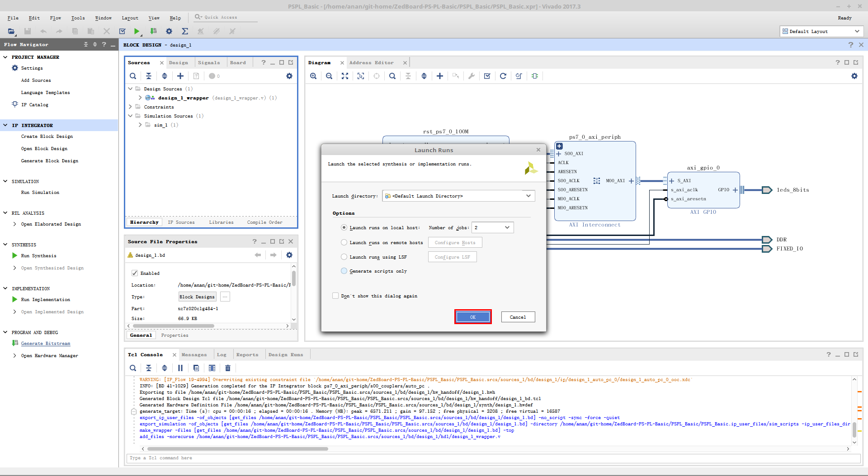Confirm Launch Runs with OK
Screen dimensions: 868x476
473,317
